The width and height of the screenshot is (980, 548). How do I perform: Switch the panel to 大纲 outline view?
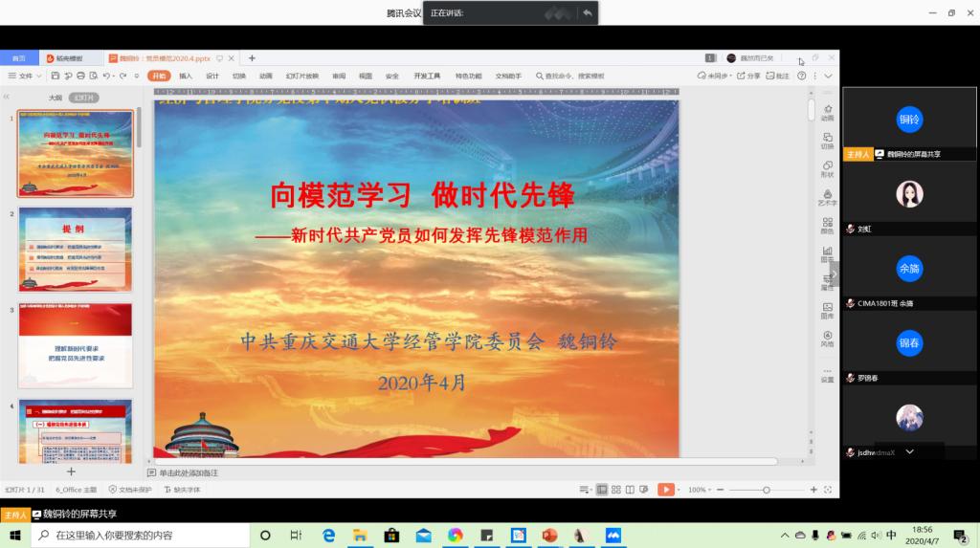pyautogui.click(x=56, y=98)
